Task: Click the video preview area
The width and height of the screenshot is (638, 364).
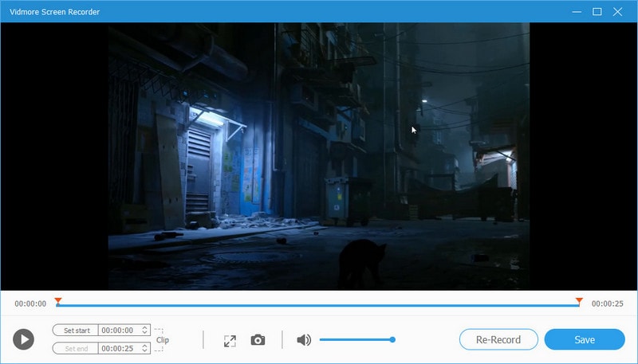Action: click(x=318, y=156)
